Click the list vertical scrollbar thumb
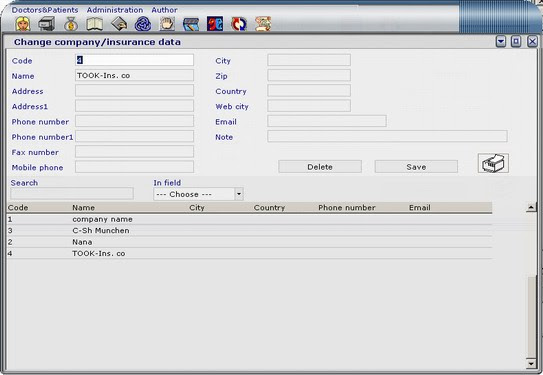 [x=531, y=318]
